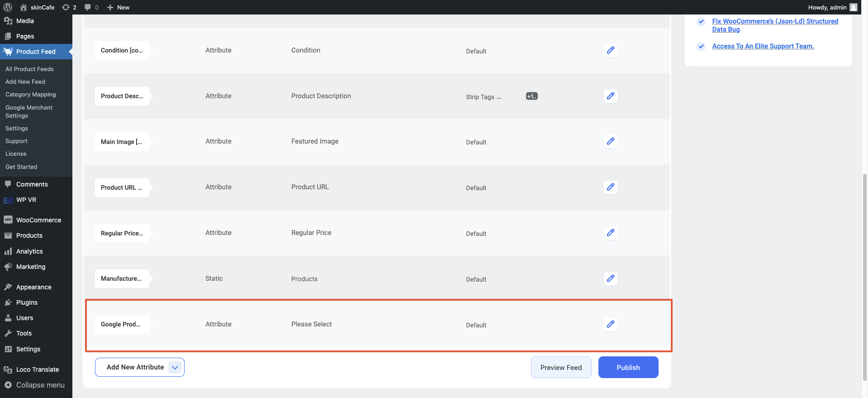Open Add New Feed submenu
The width and height of the screenshot is (868, 398).
(25, 82)
